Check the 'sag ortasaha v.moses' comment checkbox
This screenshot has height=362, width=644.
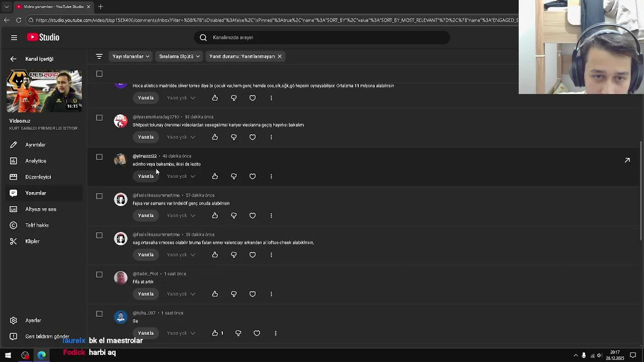99,235
